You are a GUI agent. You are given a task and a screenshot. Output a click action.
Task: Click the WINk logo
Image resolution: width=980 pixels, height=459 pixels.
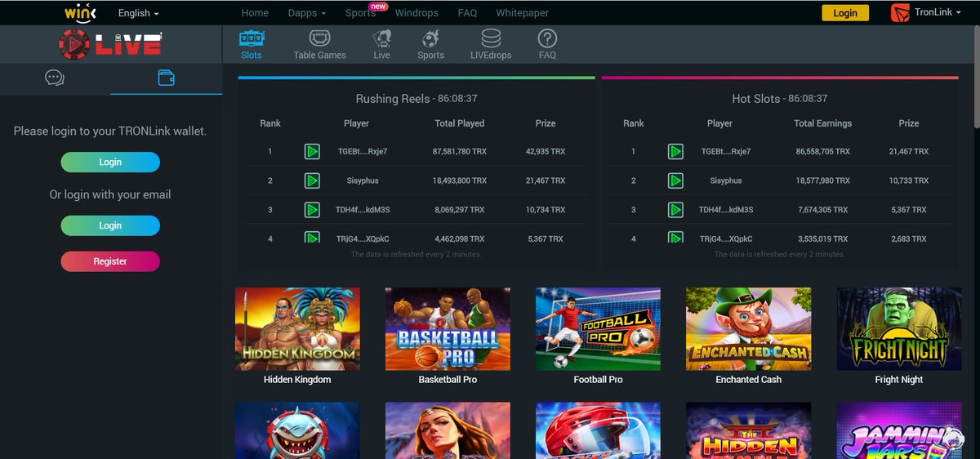[81, 12]
